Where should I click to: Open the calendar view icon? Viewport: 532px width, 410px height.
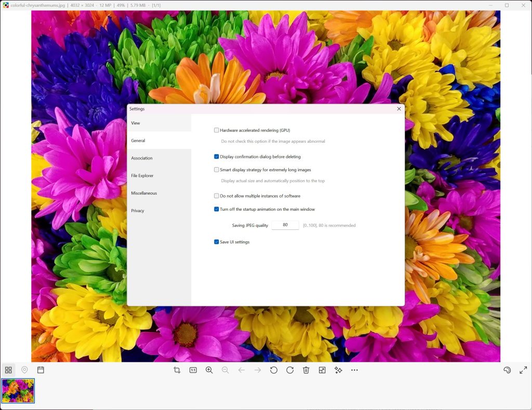click(41, 370)
